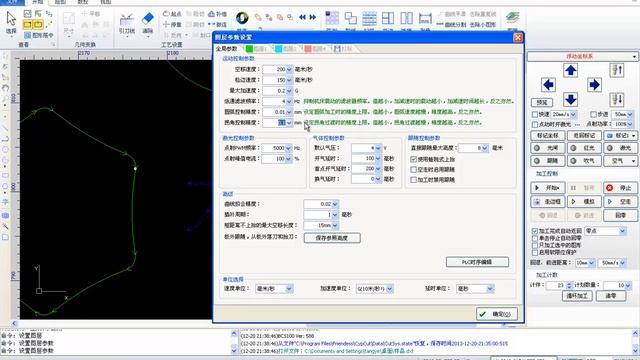Viewport: 640px width, 360px height.
Task: Raise the cutting head with Z-up icon
Action: click(617, 70)
